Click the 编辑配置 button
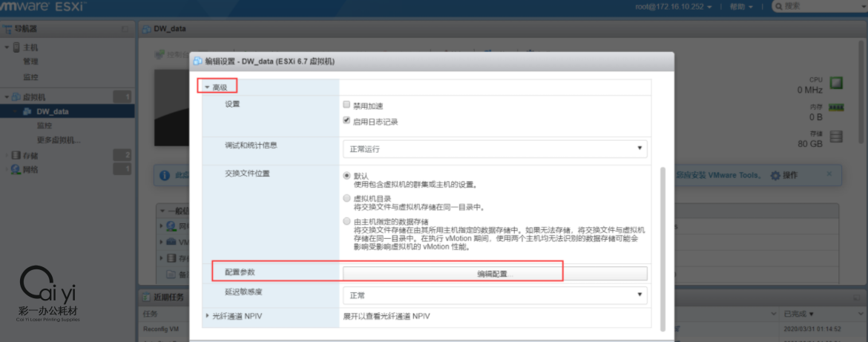 coord(494,274)
